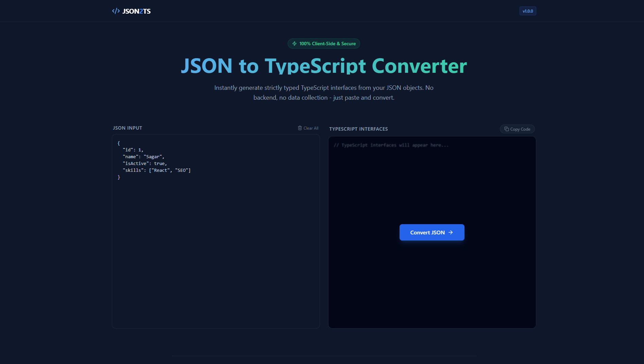
Task: Place cursor on the "id": 1 line
Action: point(133,150)
